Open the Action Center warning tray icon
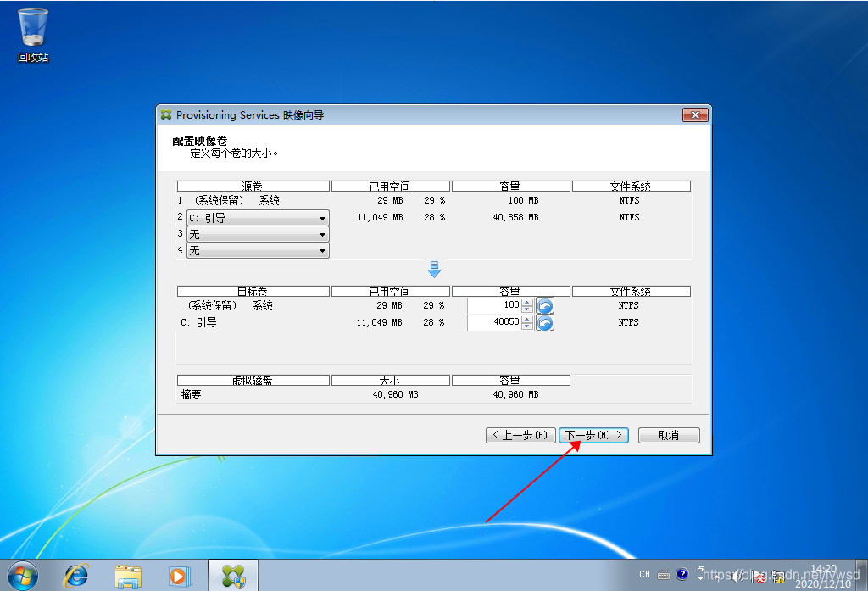The height and width of the screenshot is (591, 868). coord(779,576)
